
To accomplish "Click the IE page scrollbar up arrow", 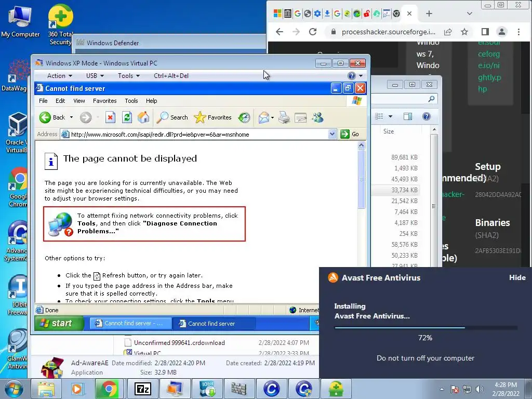I will coord(362,145).
